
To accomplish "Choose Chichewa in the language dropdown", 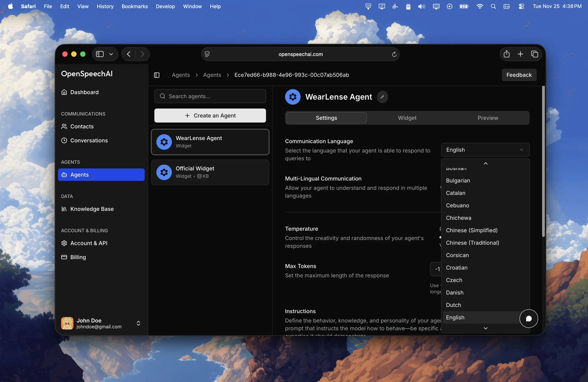I will (x=485, y=218).
